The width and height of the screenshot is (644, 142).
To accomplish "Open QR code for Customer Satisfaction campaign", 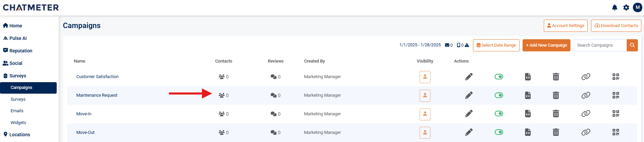I will (616, 77).
